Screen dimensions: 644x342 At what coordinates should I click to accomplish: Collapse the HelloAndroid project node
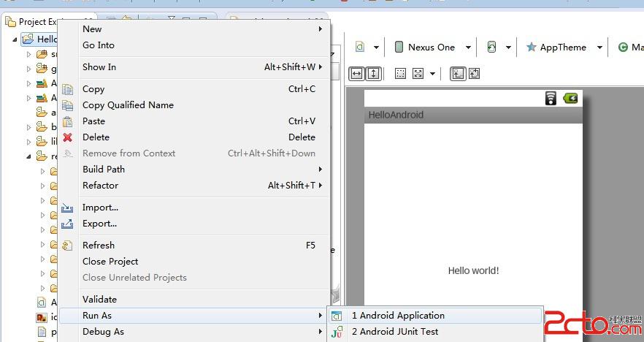[15, 39]
